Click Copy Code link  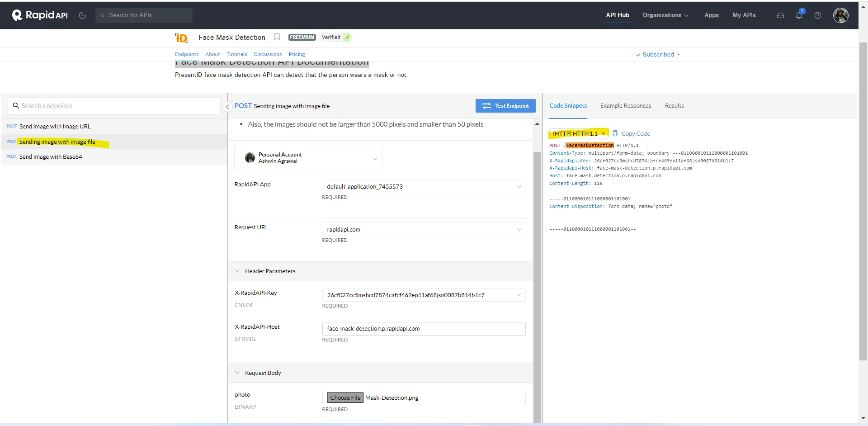point(632,133)
